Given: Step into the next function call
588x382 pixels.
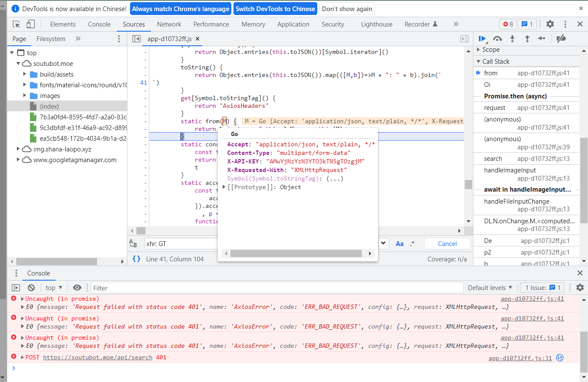Looking at the screenshot, I should 512,38.
